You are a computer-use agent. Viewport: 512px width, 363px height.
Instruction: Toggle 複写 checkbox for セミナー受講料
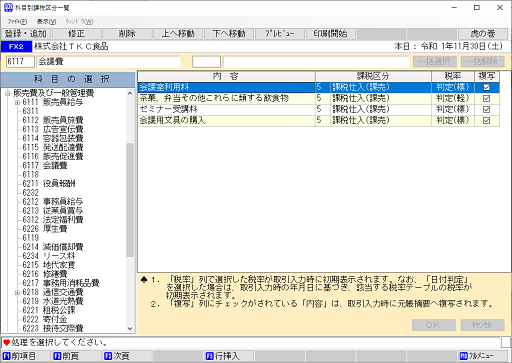tap(486, 109)
